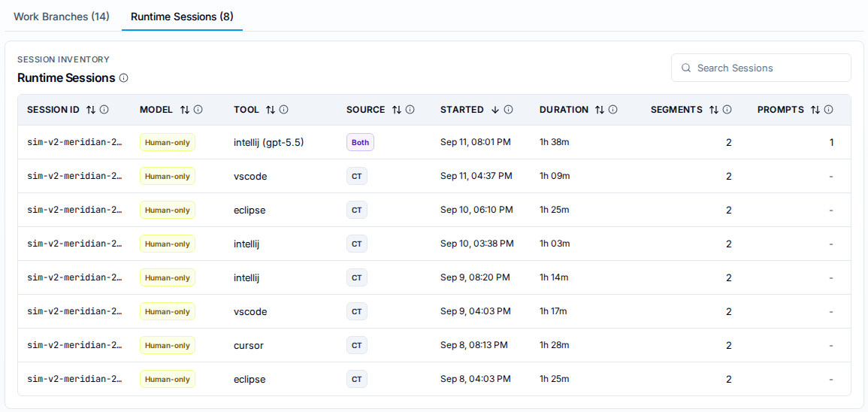The width and height of the screenshot is (868, 412).
Task: Open session ID in the Sep 9, 08:20 PM row
Action: [74, 277]
